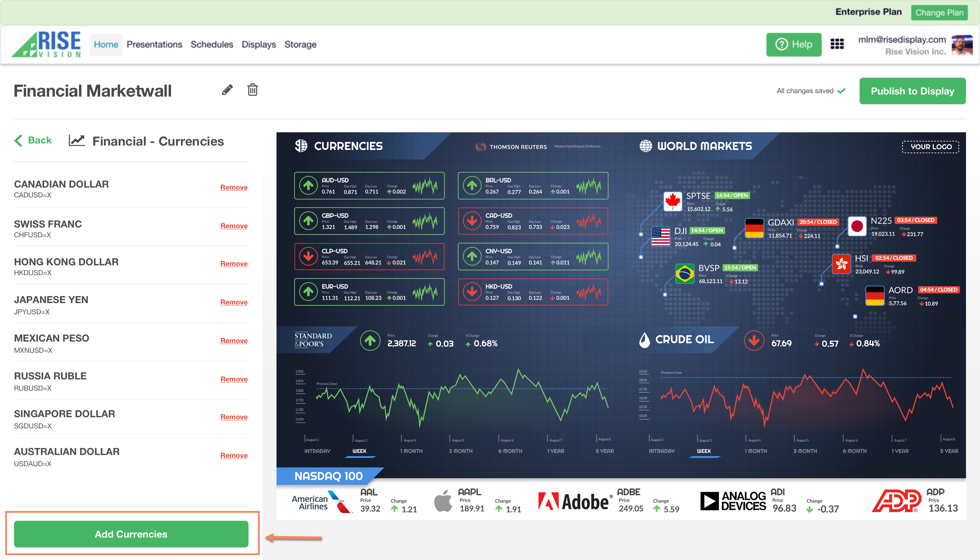Click the Add Currencies button

point(131,534)
